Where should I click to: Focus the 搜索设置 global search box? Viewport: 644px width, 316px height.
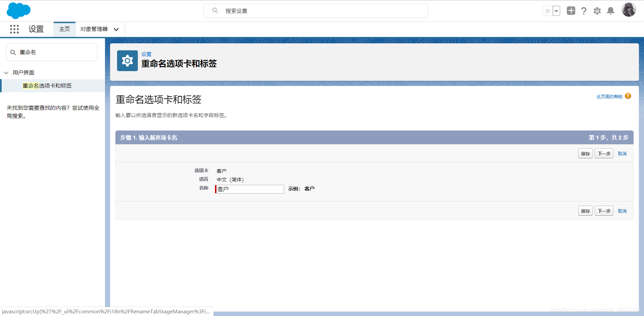315,11
